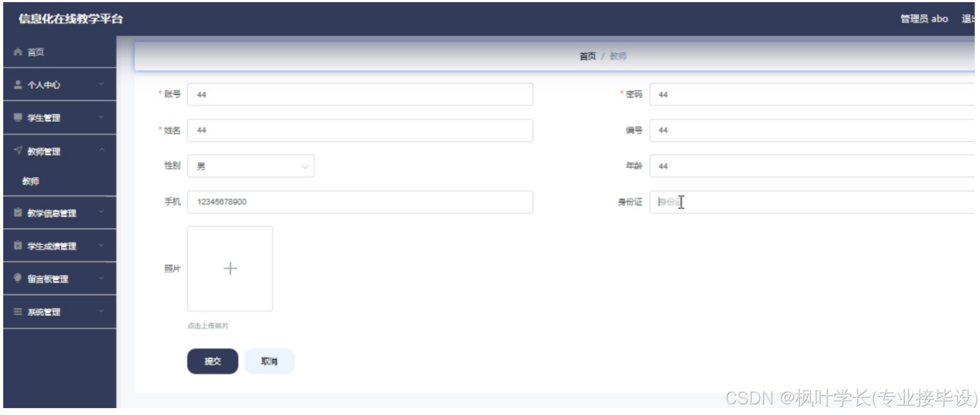Click the icon beside 学生成绩管理
Viewport: 980px width, 415px height.
click(x=18, y=245)
